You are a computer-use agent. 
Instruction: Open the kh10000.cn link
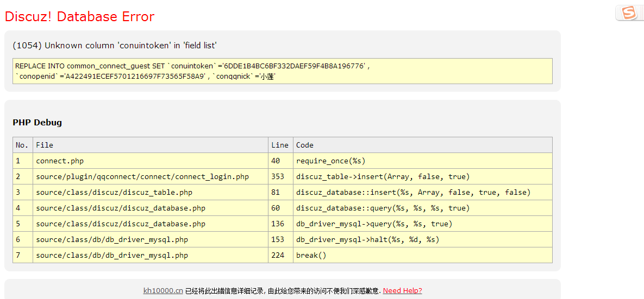pyautogui.click(x=163, y=291)
